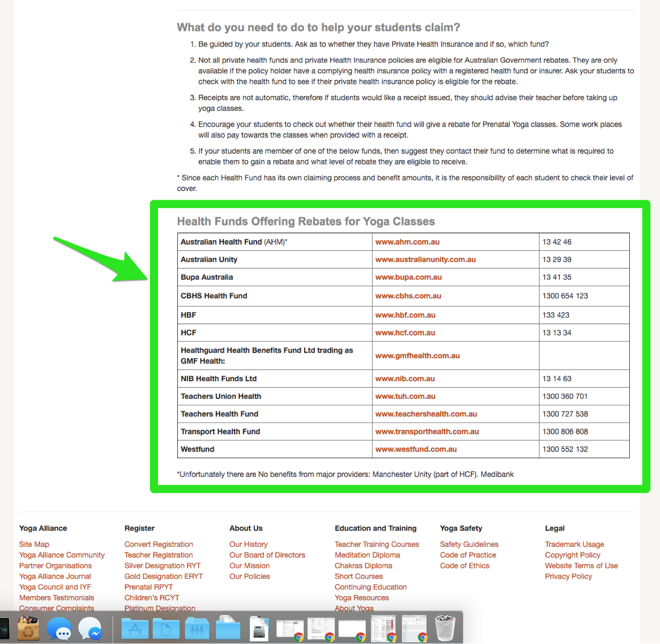Open the Documents folder in the dock
The width and height of the screenshot is (660, 644).
(166, 629)
